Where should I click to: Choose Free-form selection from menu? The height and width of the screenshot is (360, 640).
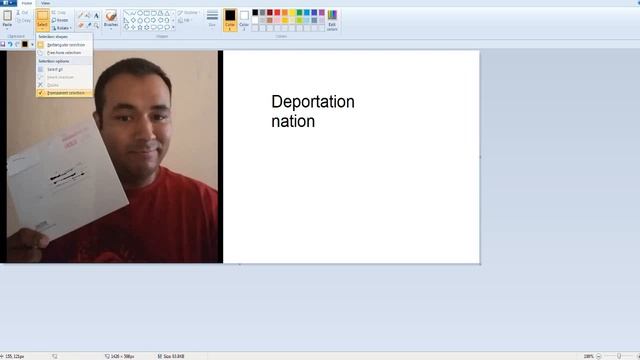click(64, 53)
